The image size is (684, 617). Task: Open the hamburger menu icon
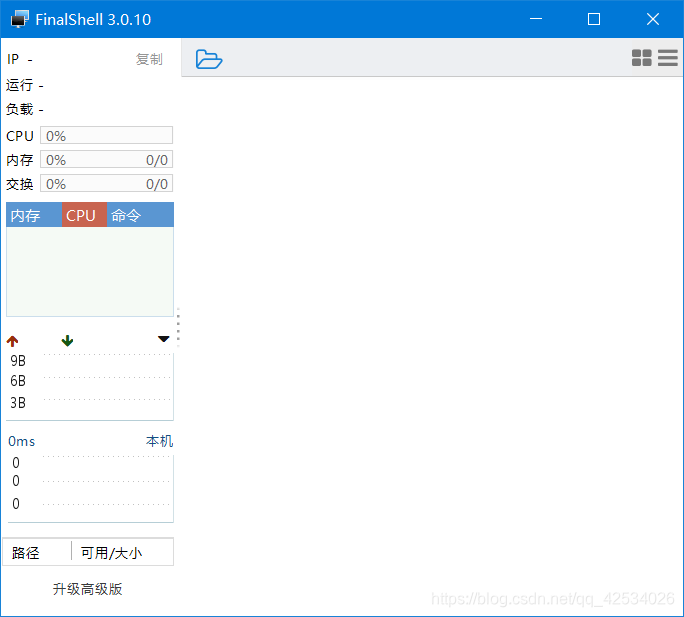668,58
